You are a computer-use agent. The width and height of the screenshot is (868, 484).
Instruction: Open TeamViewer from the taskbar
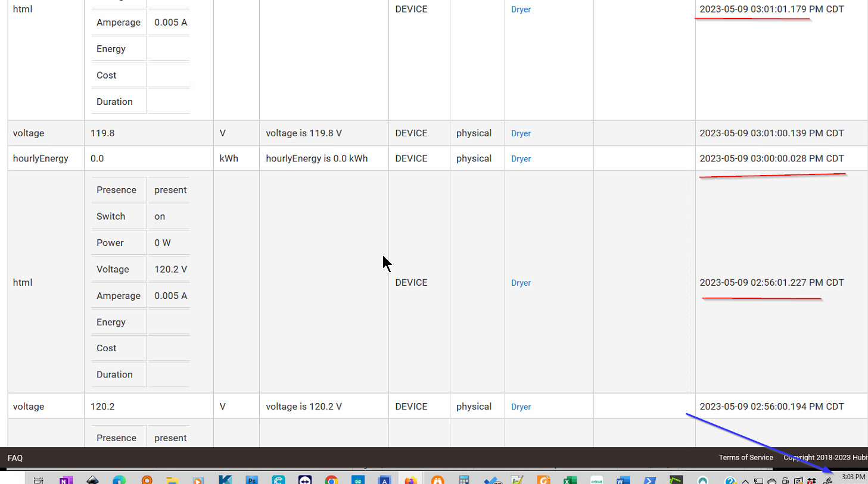[305, 480]
